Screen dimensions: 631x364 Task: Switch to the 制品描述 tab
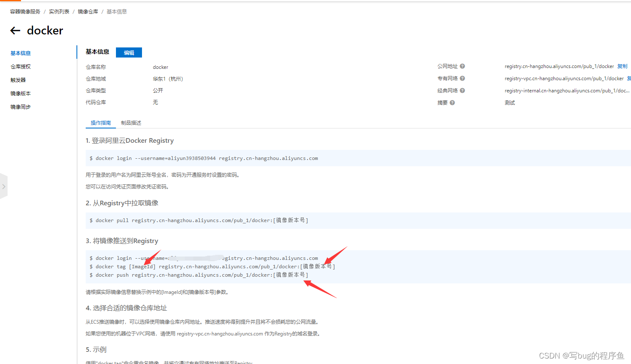point(131,123)
